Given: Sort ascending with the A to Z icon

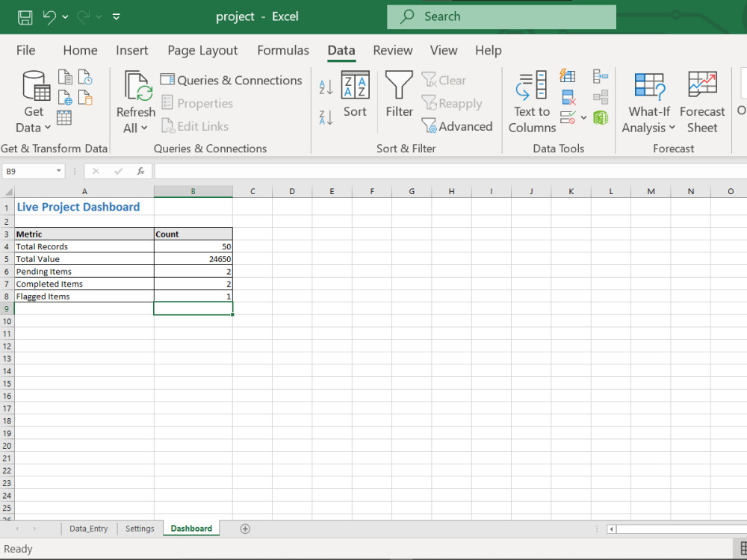Looking at the screenshot, I should coord(326,87).
